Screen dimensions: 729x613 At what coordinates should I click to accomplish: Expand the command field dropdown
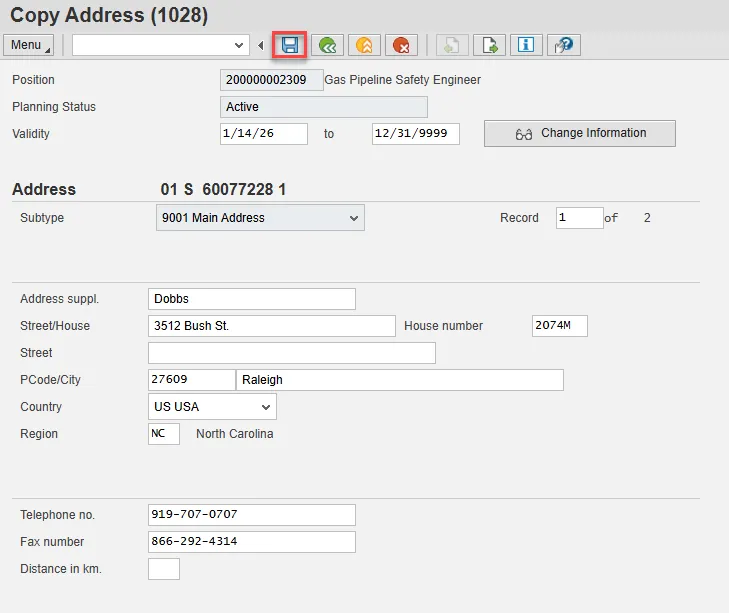(x=239, y=46)
